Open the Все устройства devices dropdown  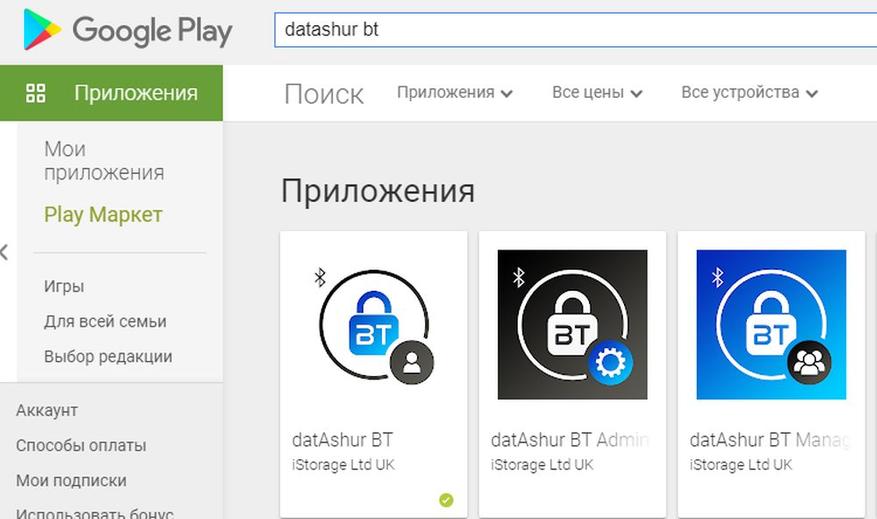tap(749, 93)
